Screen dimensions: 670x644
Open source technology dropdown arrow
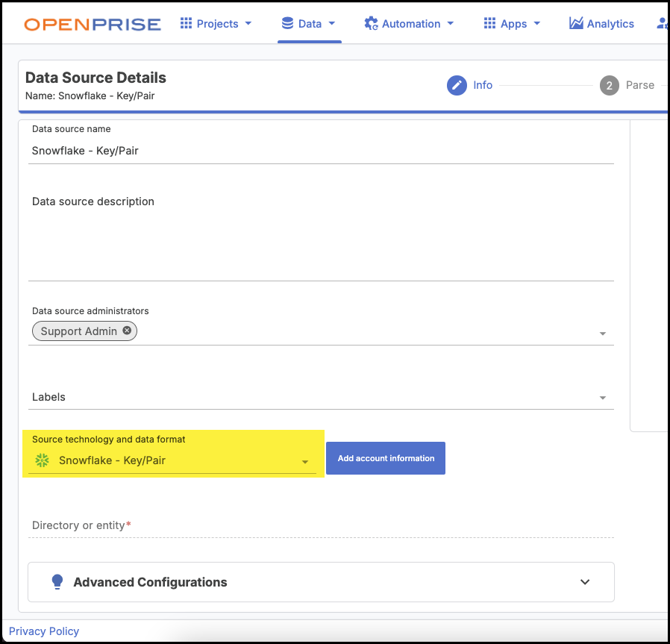pos(305,462)
